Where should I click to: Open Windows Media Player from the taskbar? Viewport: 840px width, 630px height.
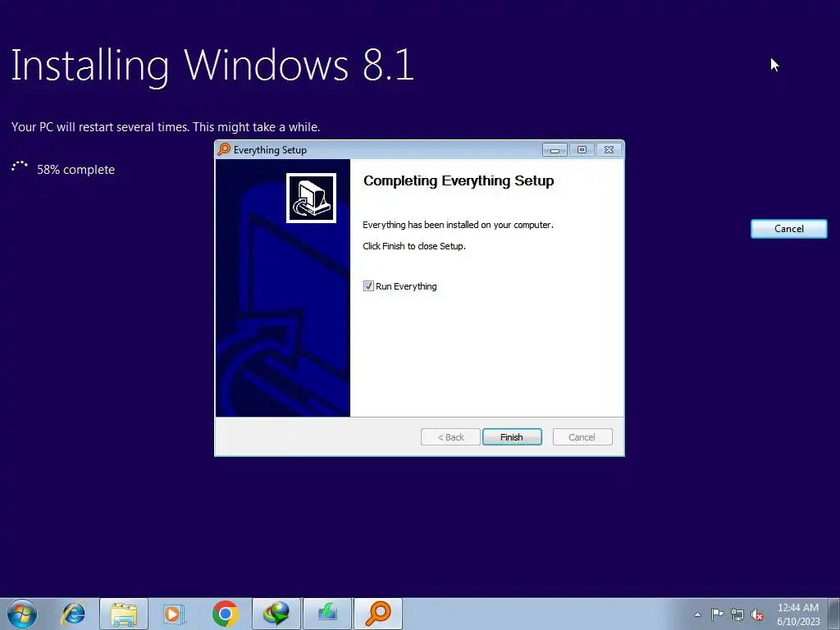173,614
